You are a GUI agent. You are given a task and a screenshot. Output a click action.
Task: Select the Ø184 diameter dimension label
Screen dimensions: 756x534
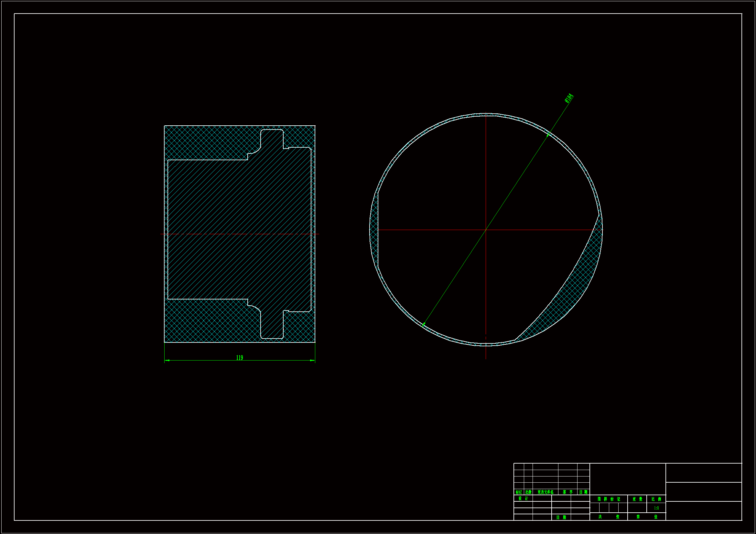[x=569, y=98]
